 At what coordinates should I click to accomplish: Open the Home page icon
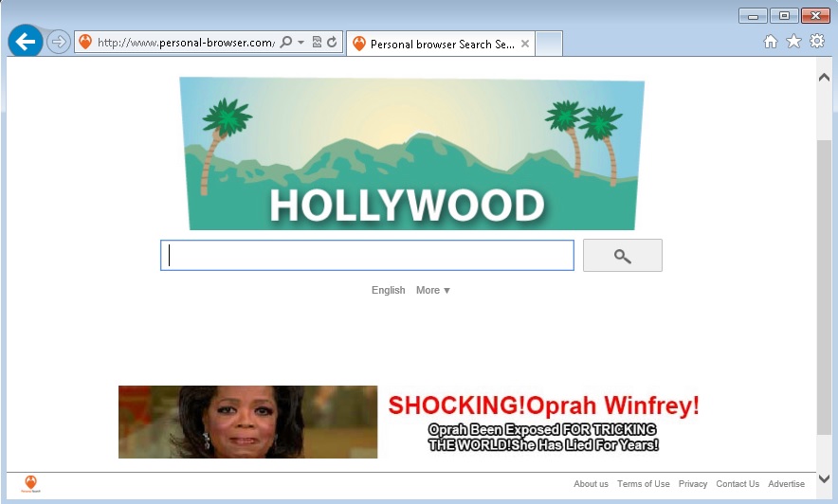(770, 42)
